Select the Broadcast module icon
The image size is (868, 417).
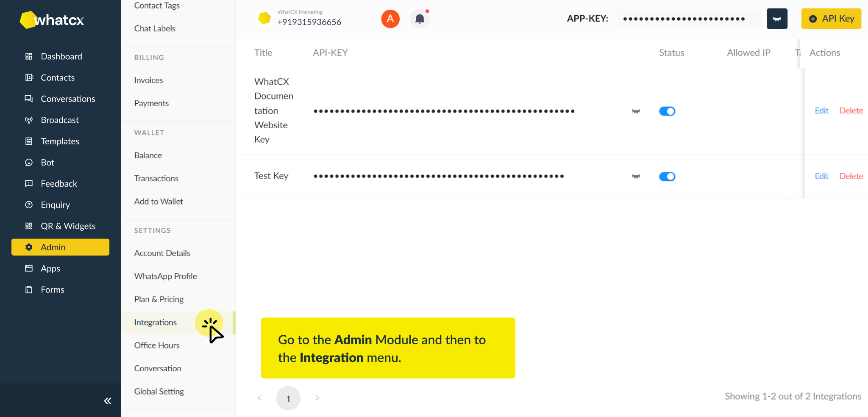pos(28,120)
